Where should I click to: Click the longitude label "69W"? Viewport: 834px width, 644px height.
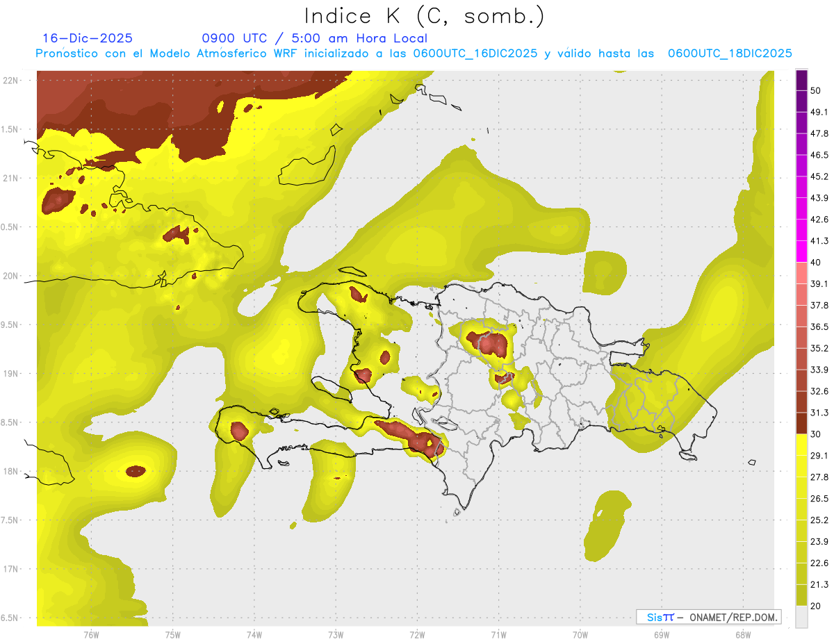tap(662, 634)
